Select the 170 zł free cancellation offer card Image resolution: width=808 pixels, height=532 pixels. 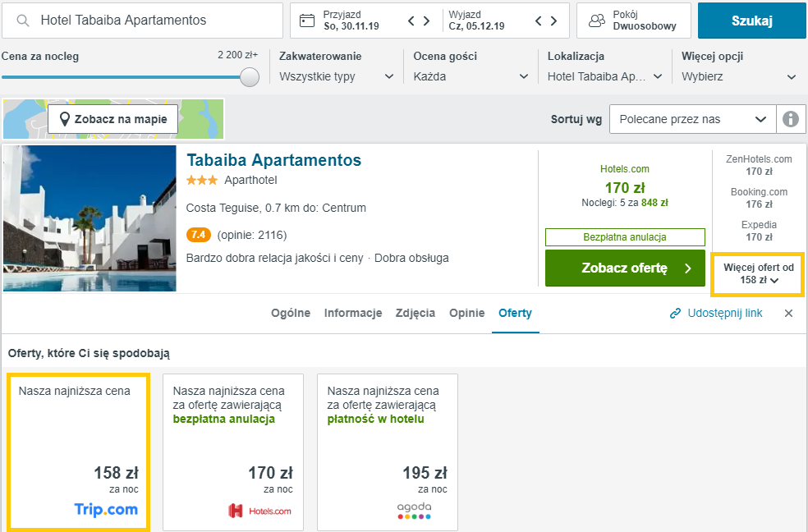[x=233, y=452]
